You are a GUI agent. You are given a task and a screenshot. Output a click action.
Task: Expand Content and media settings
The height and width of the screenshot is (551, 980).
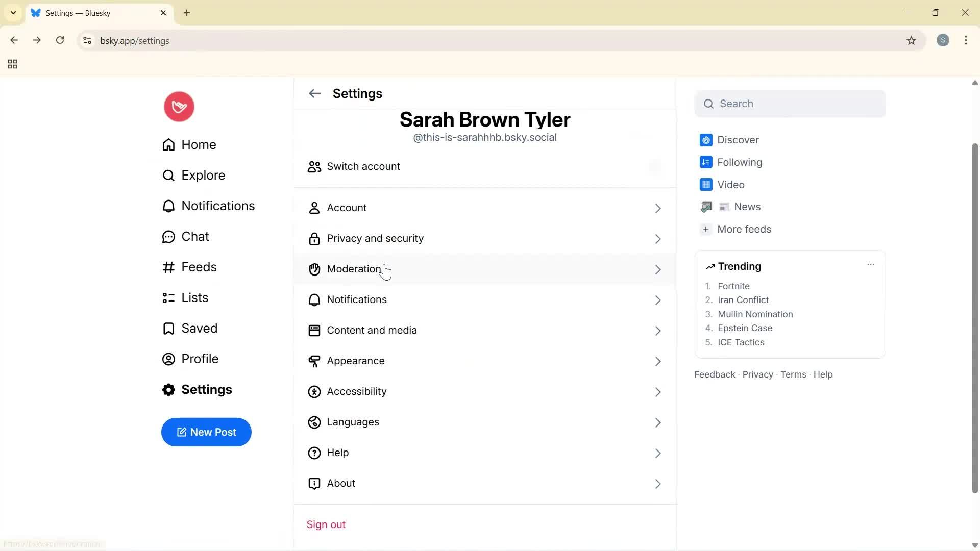click(658, 331)
